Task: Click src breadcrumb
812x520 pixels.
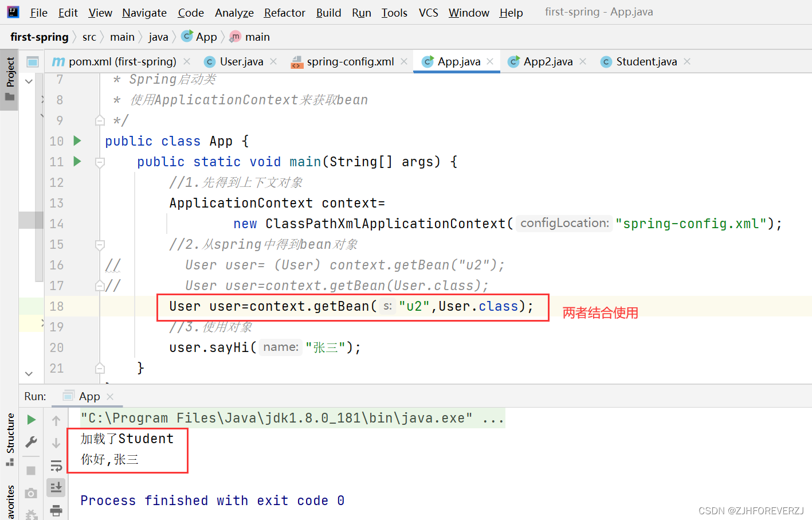Action: point(89,37)
